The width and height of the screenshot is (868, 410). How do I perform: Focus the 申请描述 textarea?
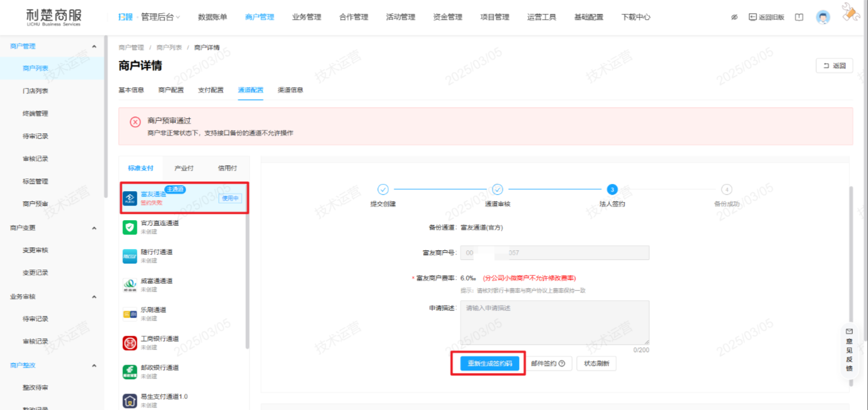pos(555,323)
